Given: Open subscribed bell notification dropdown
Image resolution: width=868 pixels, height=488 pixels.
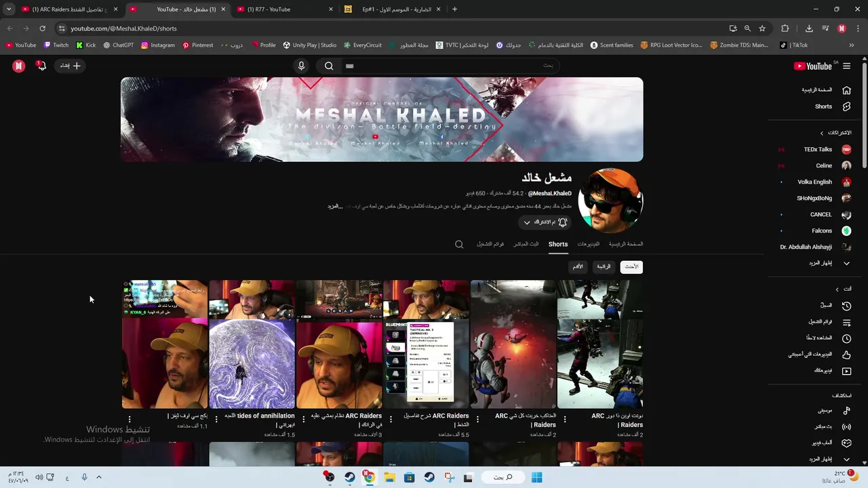Looking at the screenshot, I should [545, 222].
